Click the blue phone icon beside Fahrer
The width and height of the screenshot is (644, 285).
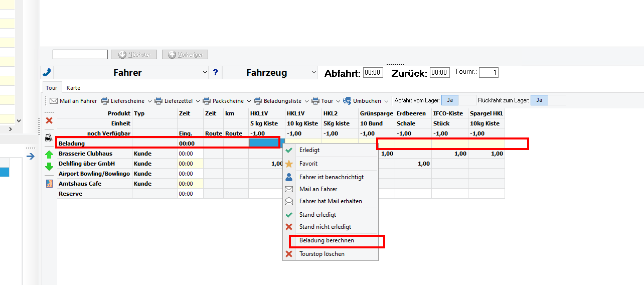[x=47, y=72]
